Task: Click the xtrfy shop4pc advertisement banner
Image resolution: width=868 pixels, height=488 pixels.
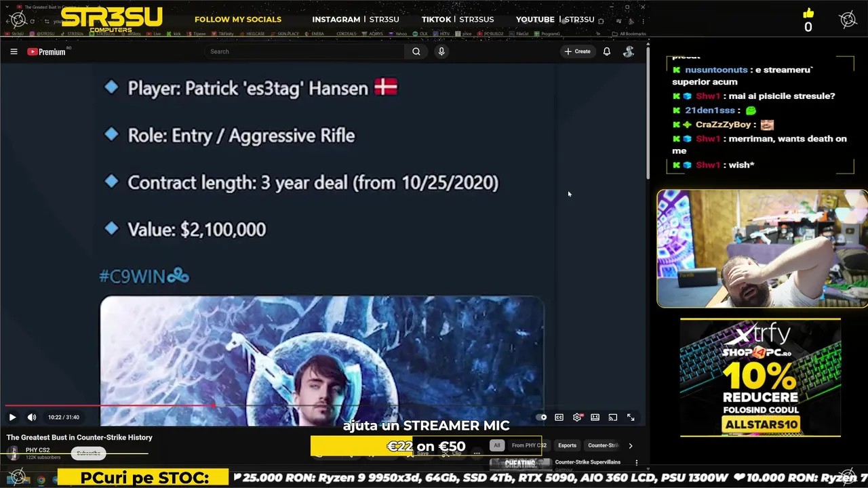Action: [760, 378]
